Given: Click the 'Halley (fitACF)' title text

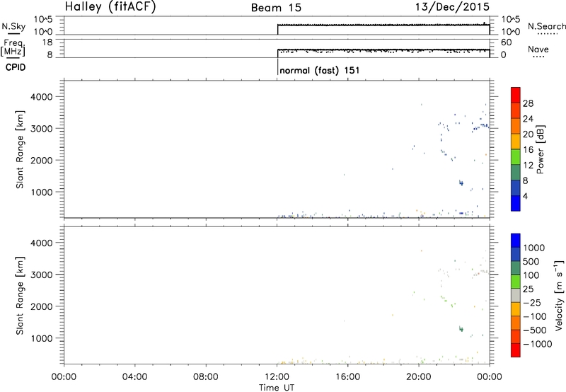Looking at the screenshot, I should click(110, 7).
